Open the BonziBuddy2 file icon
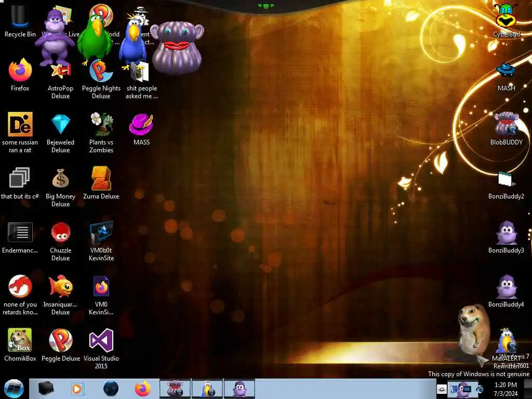Screen dimensions: 532x399 tap(506, 185)
